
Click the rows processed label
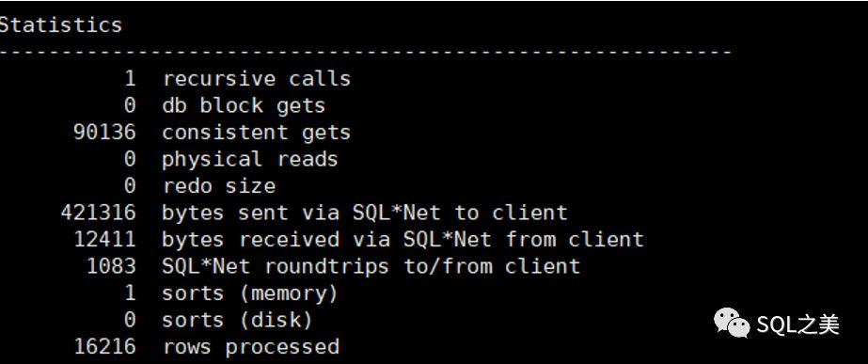pyautogui.click(x=251, y=347)
